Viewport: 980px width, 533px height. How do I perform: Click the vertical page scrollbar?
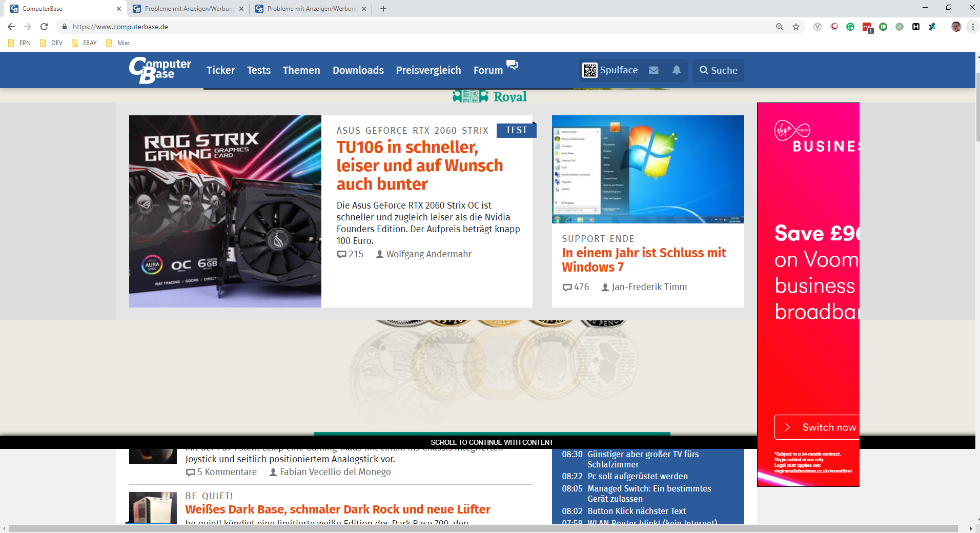(x=977, y=107)
